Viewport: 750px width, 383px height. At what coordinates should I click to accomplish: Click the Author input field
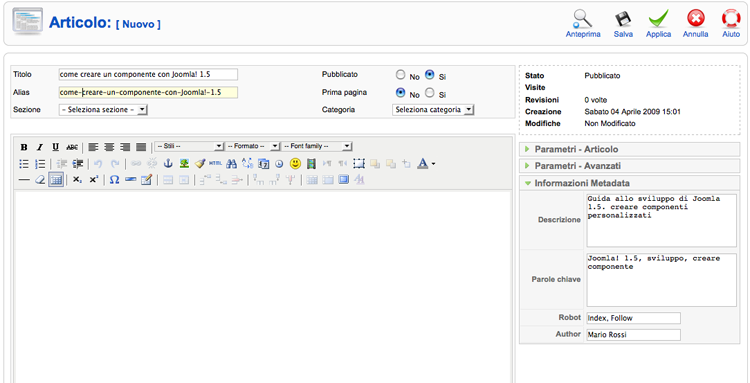(633, 335)
